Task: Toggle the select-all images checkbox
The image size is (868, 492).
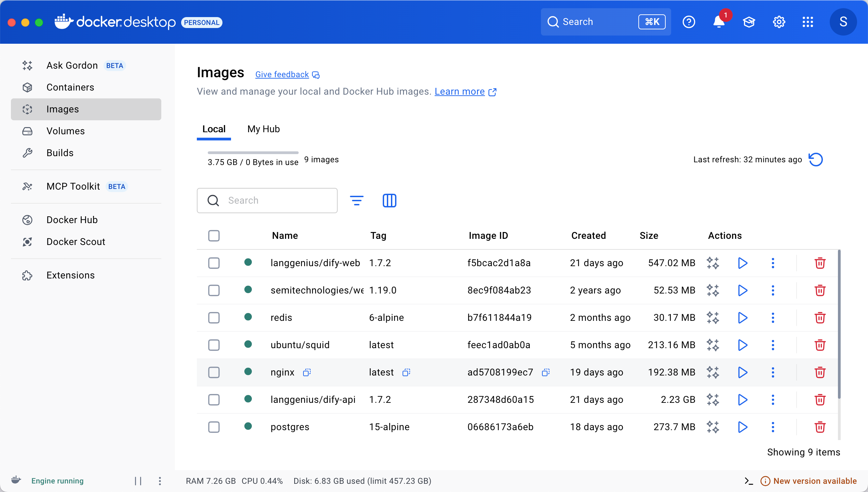Action: pyautogui.click(x=214, y=236)
